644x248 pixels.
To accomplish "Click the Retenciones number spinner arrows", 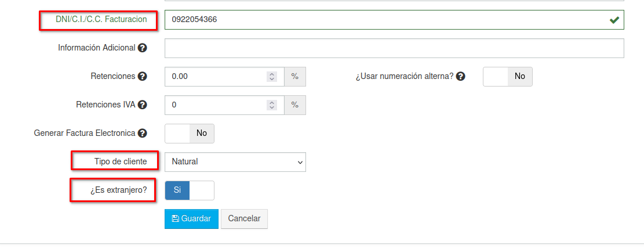I will pos(271,77).
